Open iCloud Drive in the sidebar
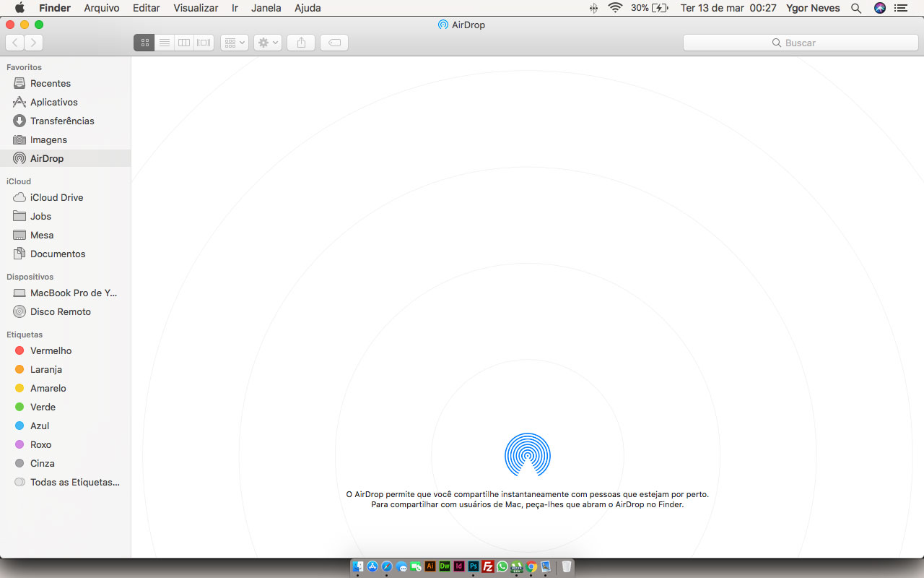 coord(65,197)
